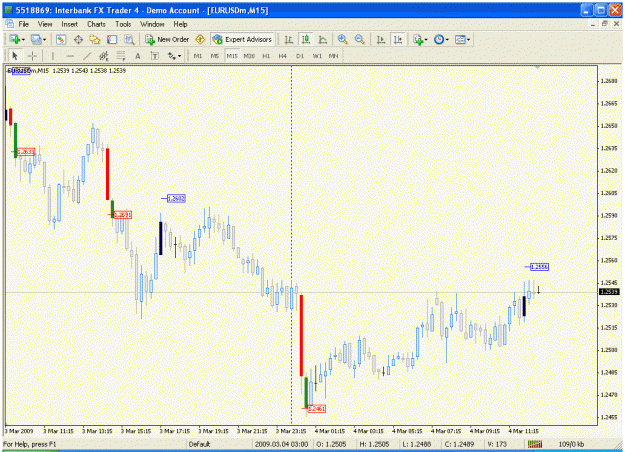Open the Window menu
This screenshot has height=452, width=625.
(x=152, y=24)
